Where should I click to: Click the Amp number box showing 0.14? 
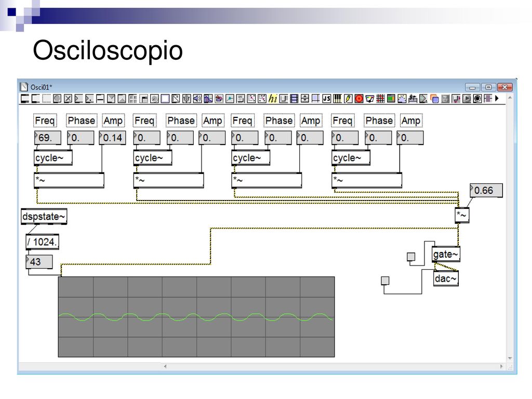click(112, 138)
